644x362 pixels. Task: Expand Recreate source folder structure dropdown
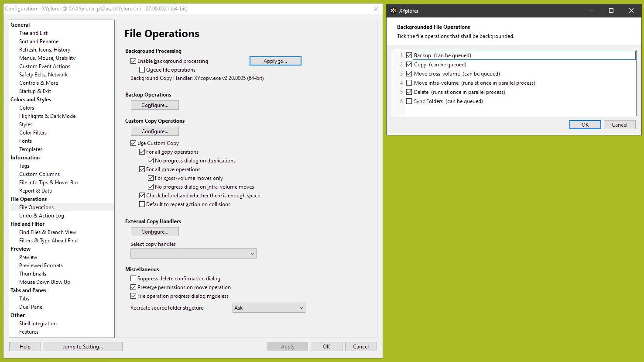click(269, 308)
